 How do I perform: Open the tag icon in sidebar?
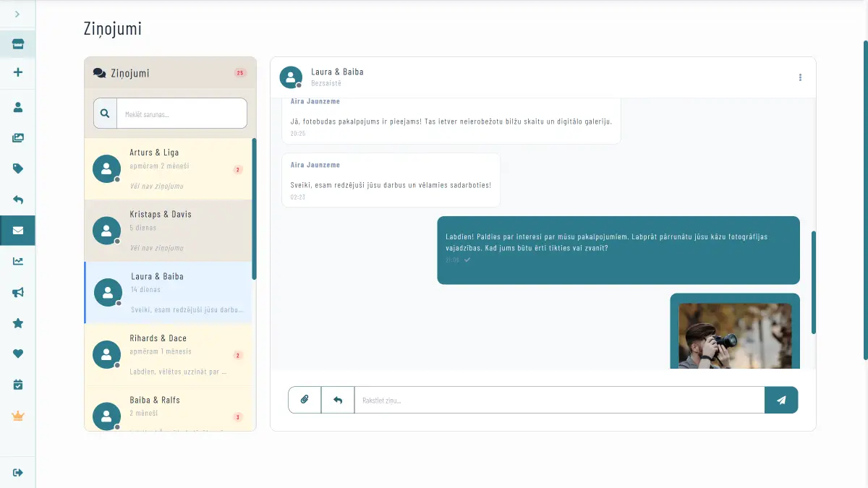pos(18,168)
